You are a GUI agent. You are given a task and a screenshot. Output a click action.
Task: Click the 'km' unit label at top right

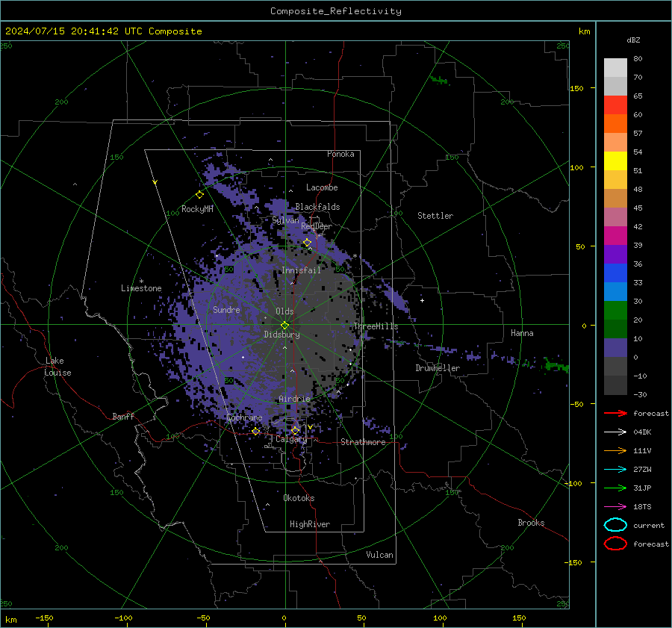pyautogui.click(x=584, y=31)
